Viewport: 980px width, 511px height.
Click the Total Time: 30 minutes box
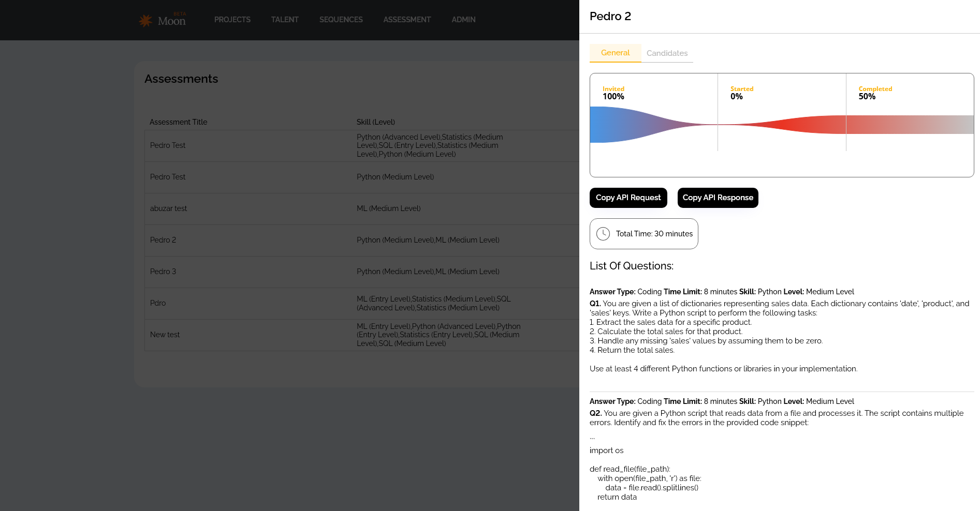tap(644, 234)
